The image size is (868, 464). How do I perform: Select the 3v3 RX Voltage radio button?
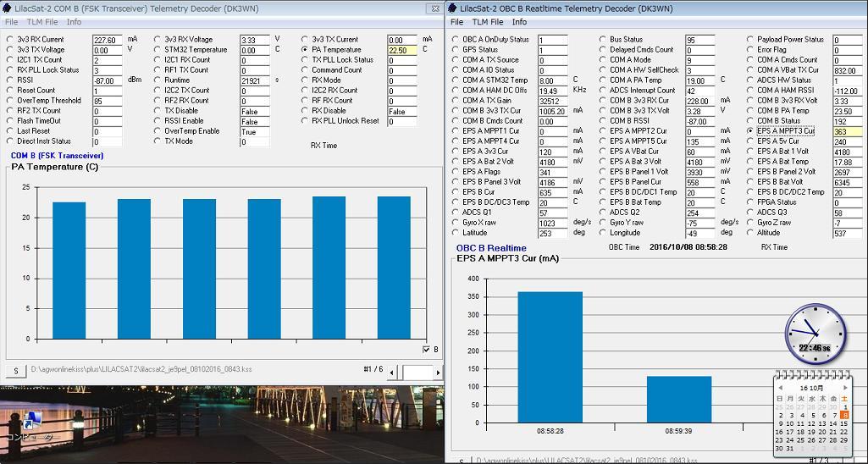pyautogui.click(x=158, y=40)
